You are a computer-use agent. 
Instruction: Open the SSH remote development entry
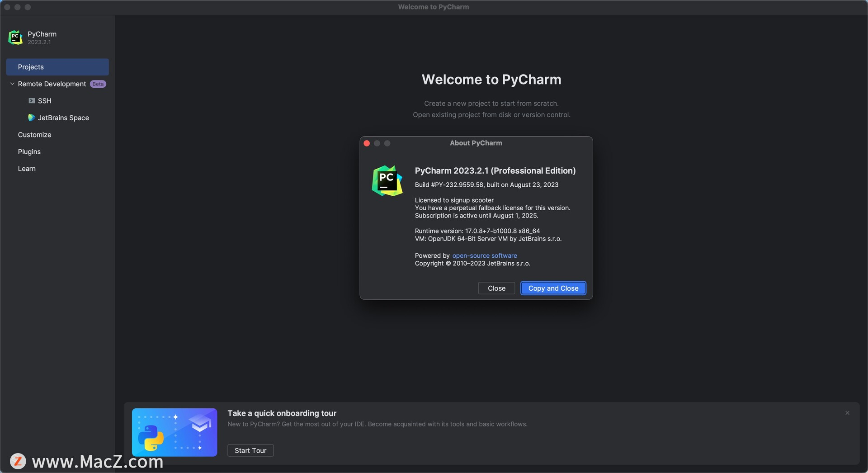click(45, 101)
